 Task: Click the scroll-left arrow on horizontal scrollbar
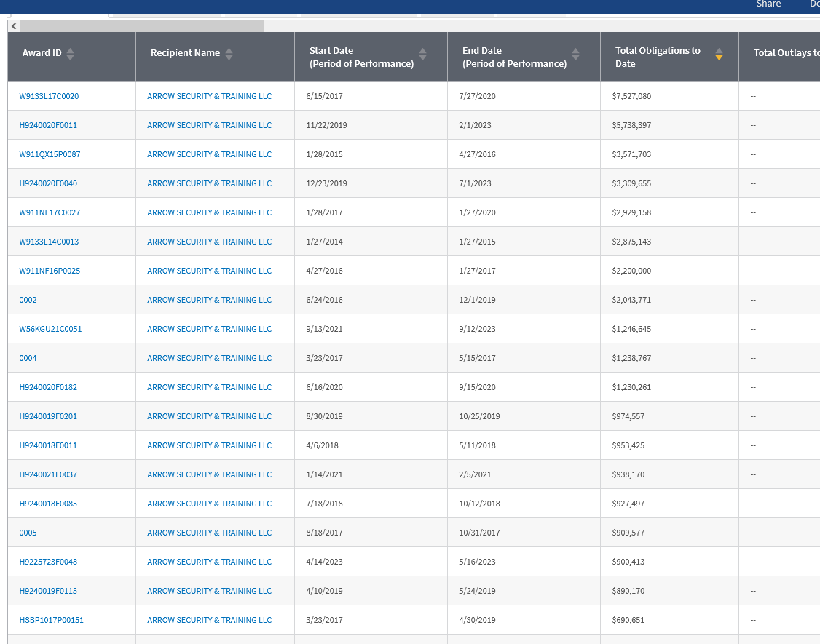[14, 26]
